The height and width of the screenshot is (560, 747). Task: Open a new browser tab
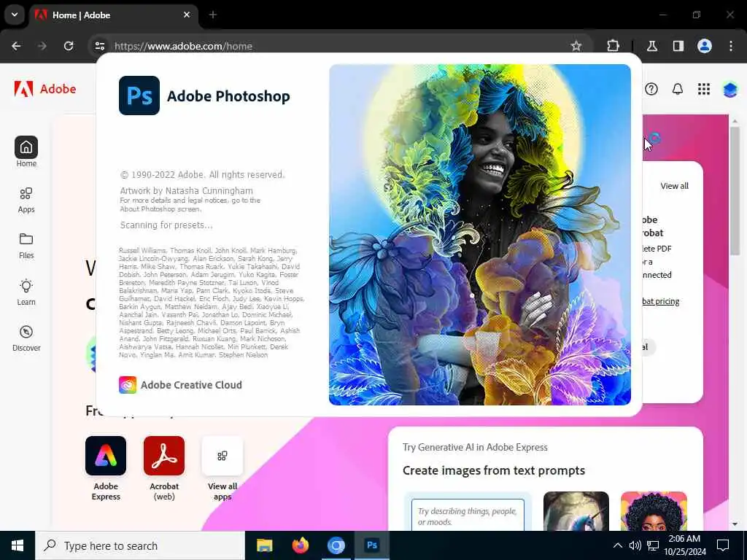(212, 15)
